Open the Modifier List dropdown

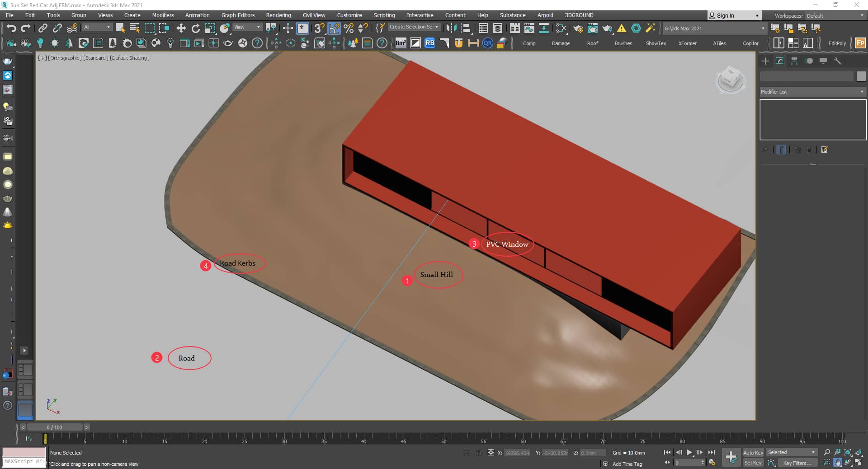click(x=812, y=92)
